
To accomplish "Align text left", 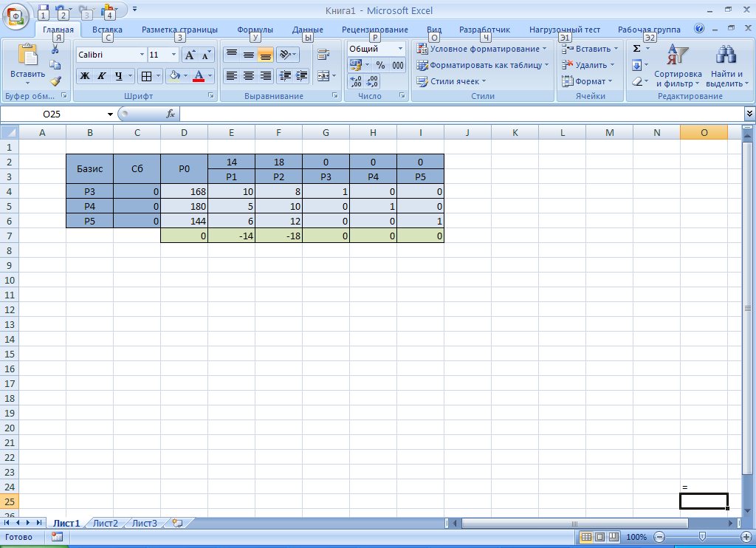I will 231,76.
